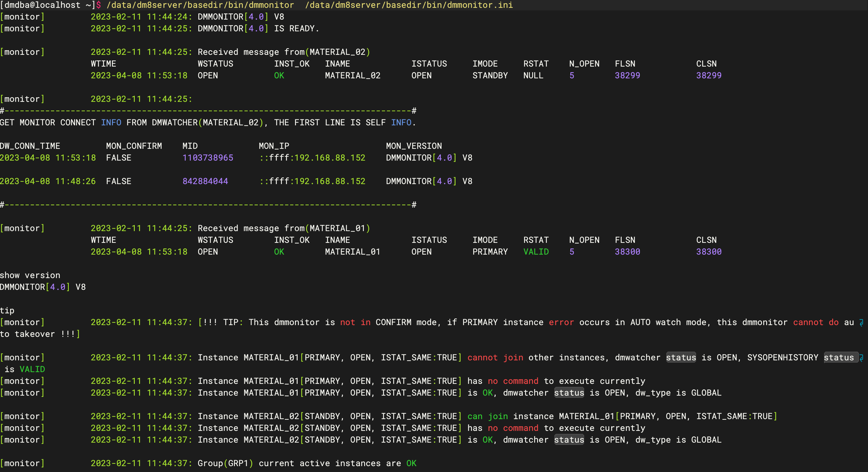This screenshot has height=472, width=868.
Task: Click DW_CONN_TIME 2023-04-08 11:48:26
Action: point(48,181)
